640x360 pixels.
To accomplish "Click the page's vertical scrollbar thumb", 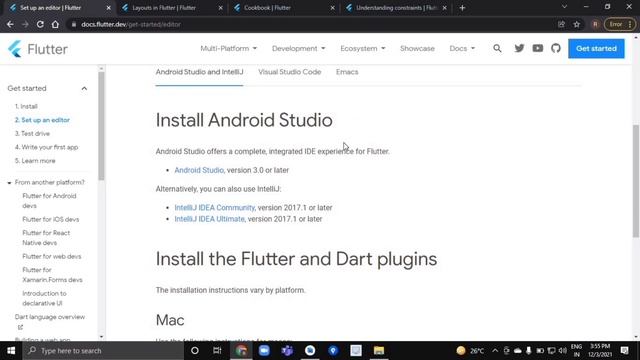I will [636, 180].
